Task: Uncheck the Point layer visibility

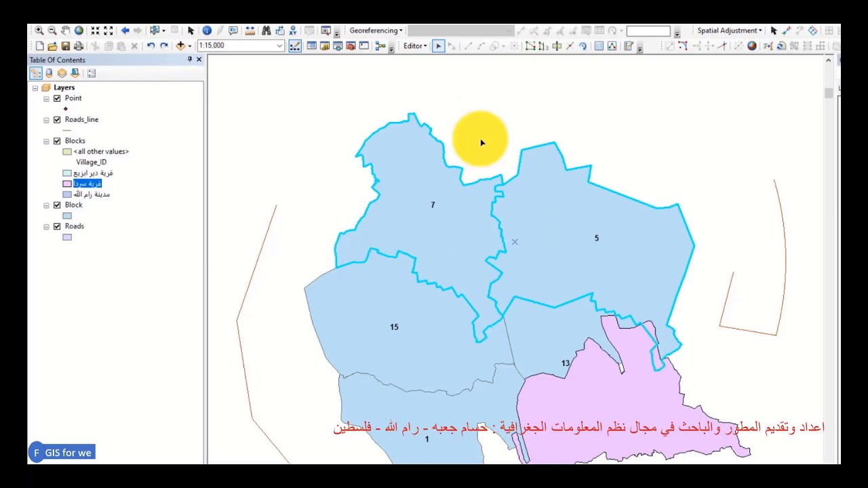Action: (57, 98)
